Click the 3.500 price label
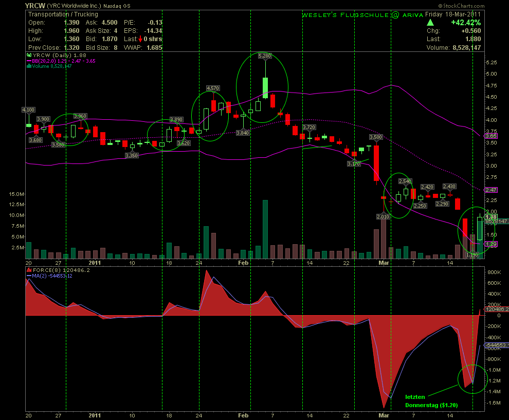This screenshot has width=509, height=420. click(376, 137)
